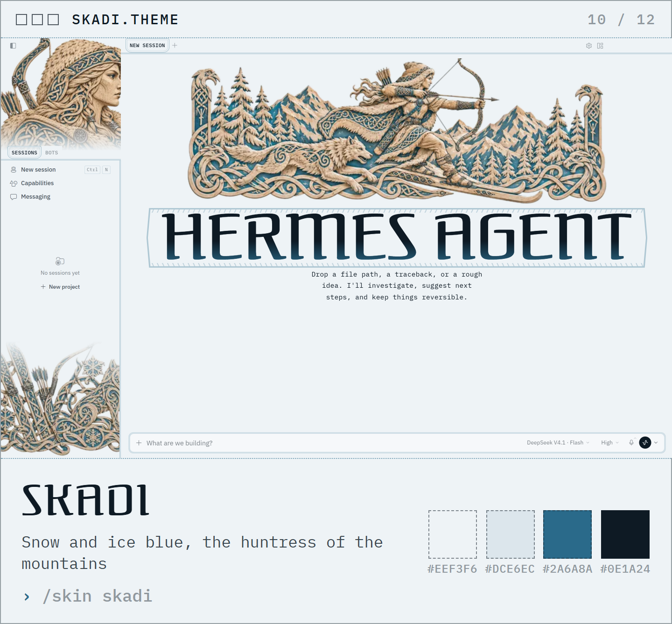The height and width of the screenshot is (624, 672).
Task: Click the Ctrl N shortcut badge
Action: click(98, 170)
